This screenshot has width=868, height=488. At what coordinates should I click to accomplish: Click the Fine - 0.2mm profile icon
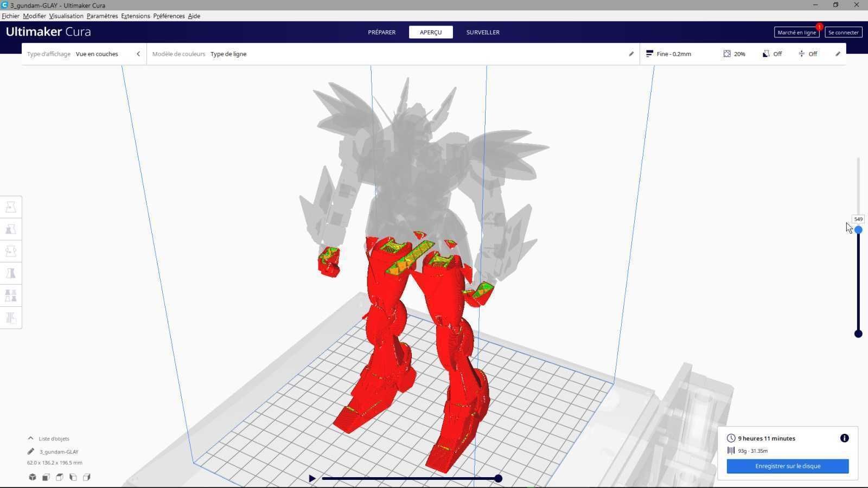pos(649,54)
